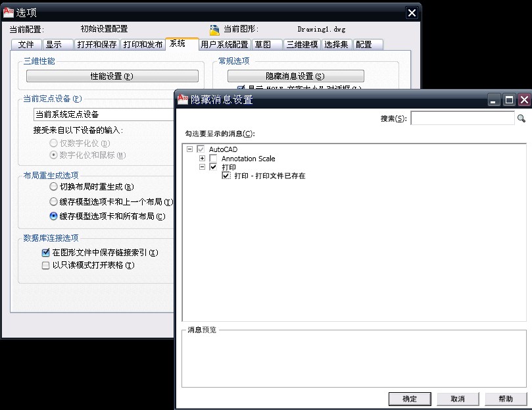Open the 打印和发布 tab
Image resolution: width=532 pixels, height=410 pixels.
143,45
